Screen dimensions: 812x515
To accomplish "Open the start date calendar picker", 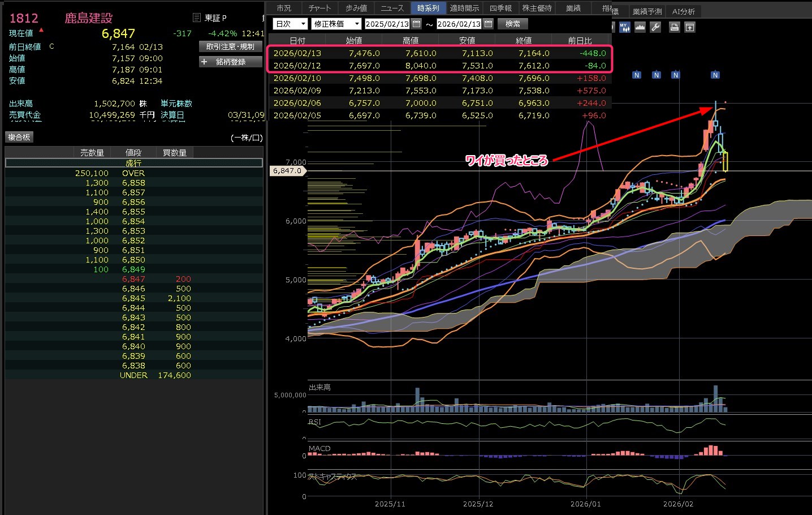I will coord(417,24).
